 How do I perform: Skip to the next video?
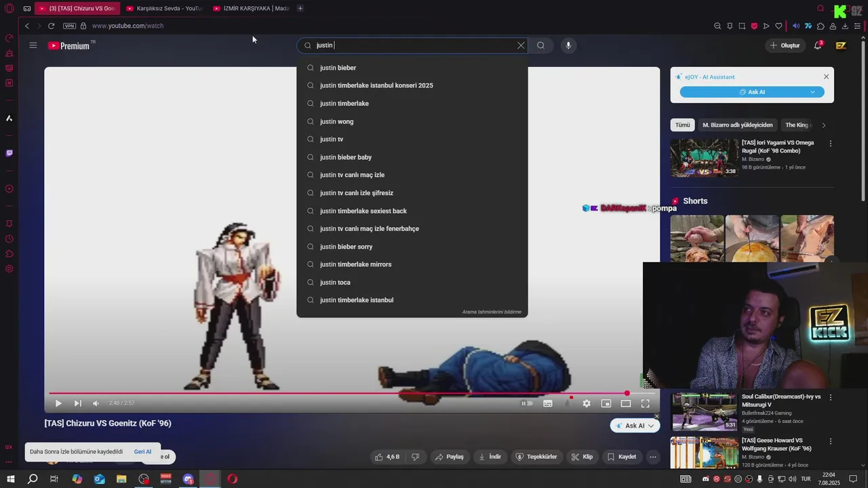pos(77,403)
